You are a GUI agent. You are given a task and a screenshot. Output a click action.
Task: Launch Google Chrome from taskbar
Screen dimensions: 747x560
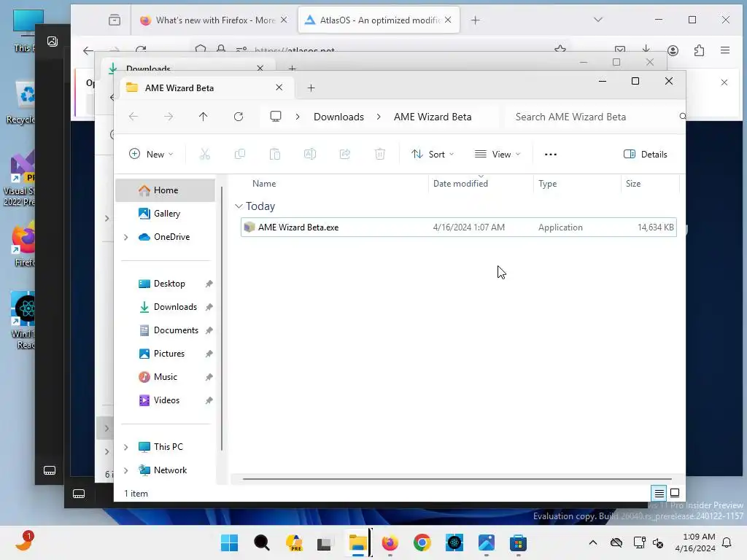pyautogui.click(x=422, y=542)
